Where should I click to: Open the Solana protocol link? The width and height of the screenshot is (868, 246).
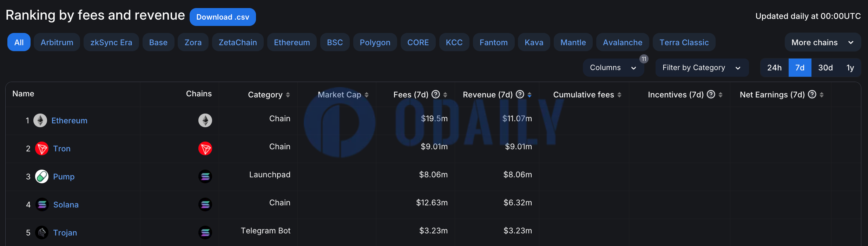coord(66,205)
